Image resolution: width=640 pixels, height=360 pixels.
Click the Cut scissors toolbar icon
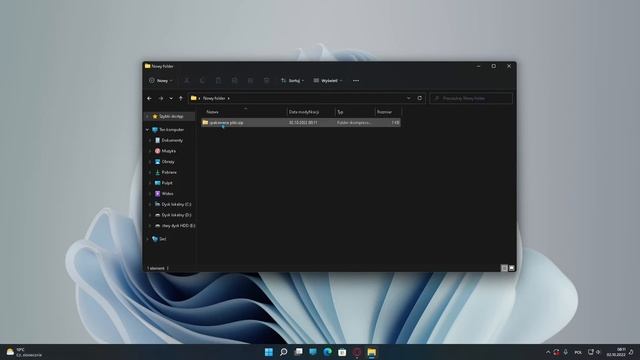[x=187, y=81]
